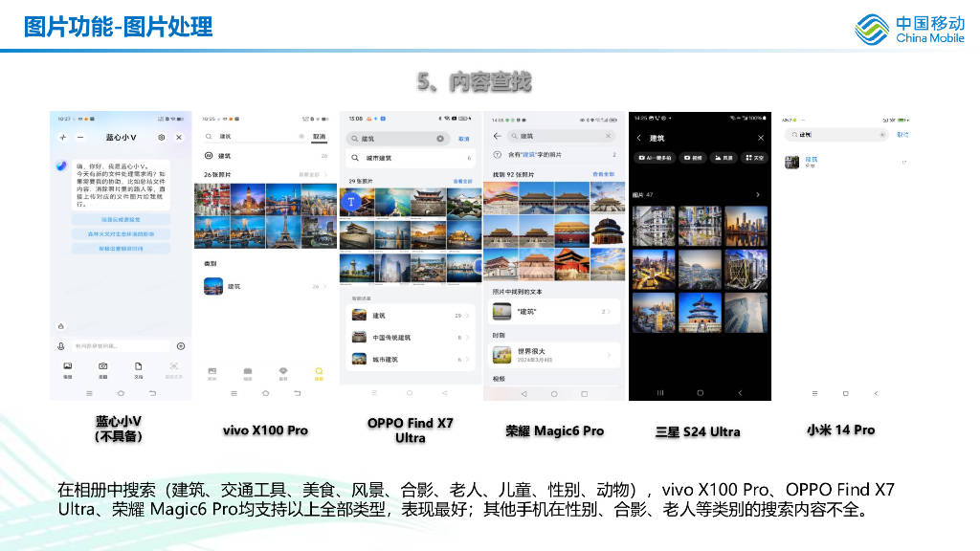Click search field in 小米 14 Pro
Screen dimensions: 980x551
pos(836,135)
